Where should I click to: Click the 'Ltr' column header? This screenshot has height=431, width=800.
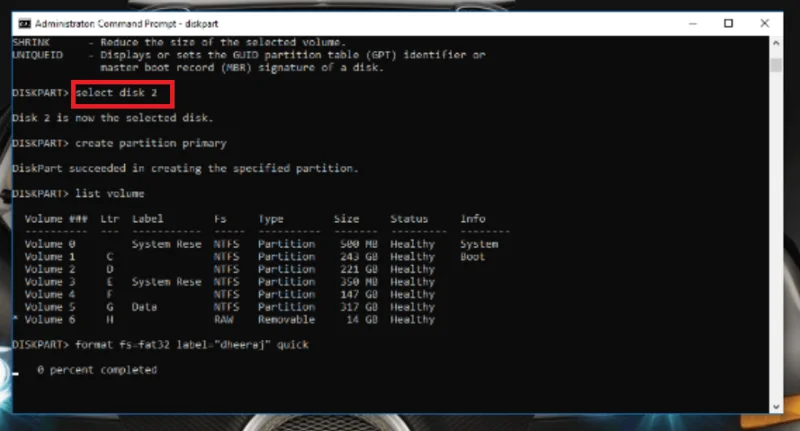pos(110,219)
